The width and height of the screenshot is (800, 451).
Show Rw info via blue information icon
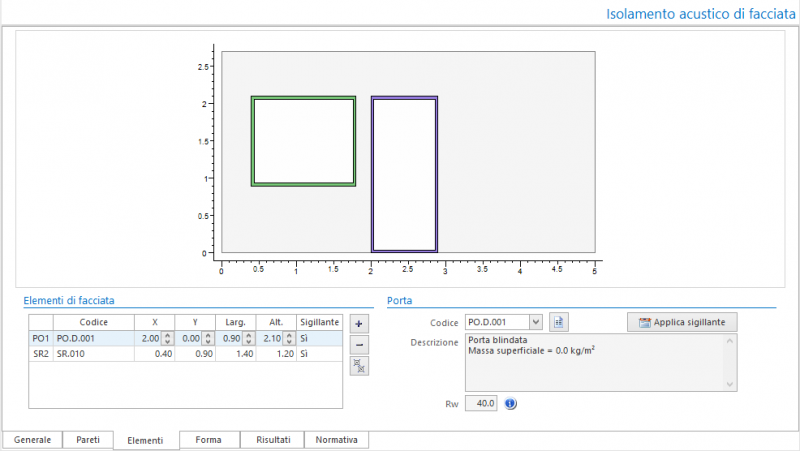pos(510,404)
